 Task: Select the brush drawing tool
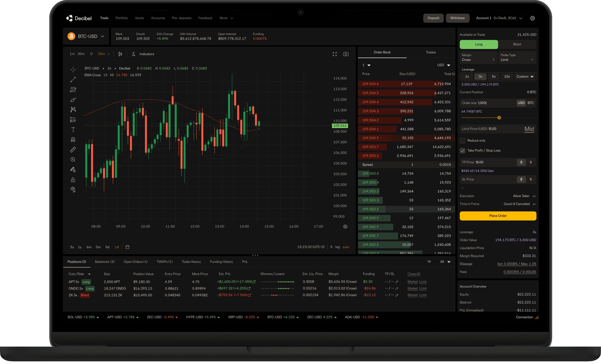(73, 100)
